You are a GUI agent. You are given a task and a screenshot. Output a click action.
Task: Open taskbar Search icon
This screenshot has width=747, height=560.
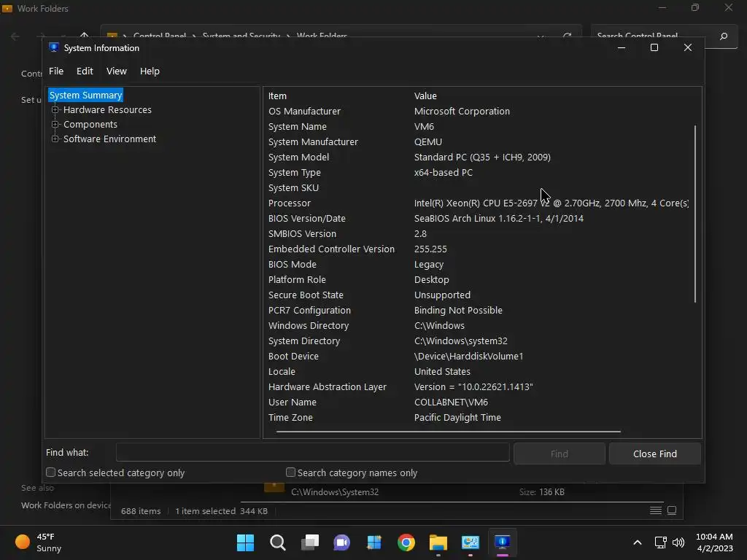click(278, 542)
